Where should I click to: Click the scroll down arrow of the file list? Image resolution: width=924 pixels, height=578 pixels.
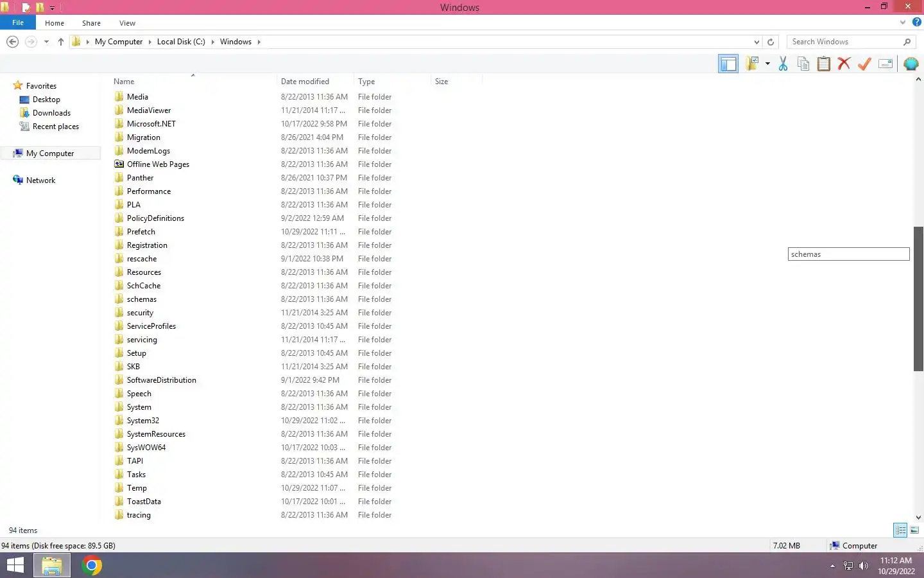click(x=918, y=517)
